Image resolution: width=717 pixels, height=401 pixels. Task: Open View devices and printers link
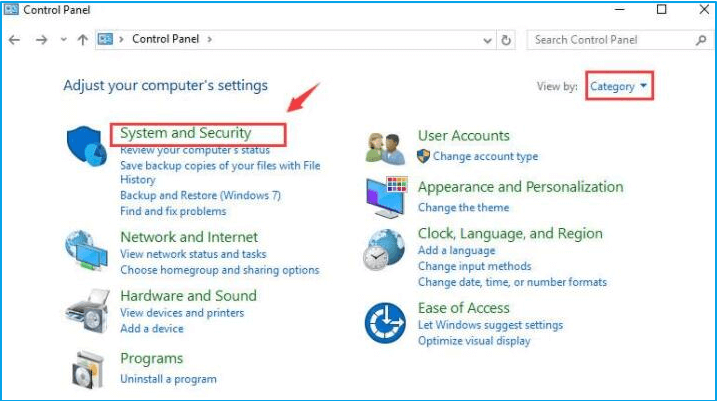click(182, 313)
